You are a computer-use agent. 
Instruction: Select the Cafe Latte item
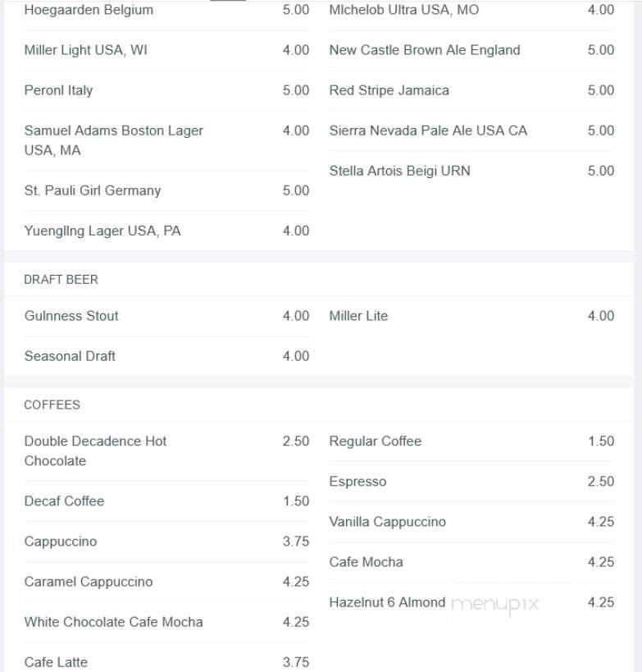[x=56, y=662]
